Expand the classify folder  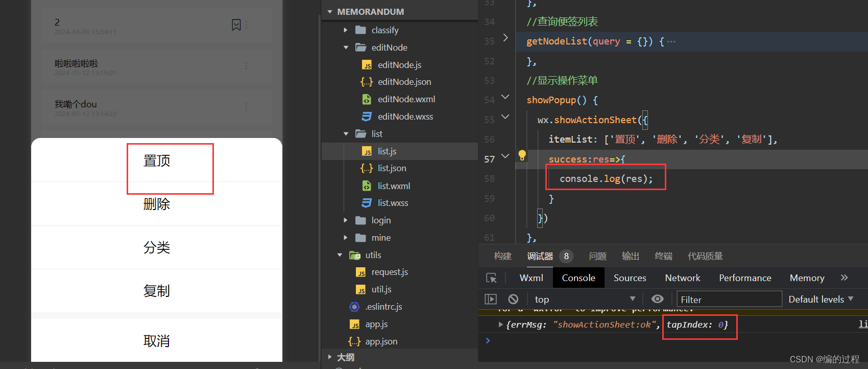pyautogui.click(x=346, y=30)
